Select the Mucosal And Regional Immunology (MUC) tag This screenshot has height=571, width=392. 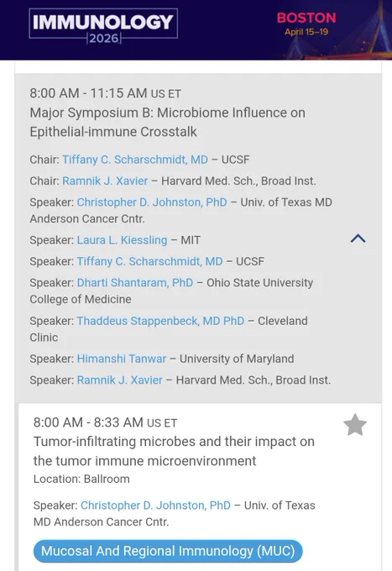(x=168, y=551)
